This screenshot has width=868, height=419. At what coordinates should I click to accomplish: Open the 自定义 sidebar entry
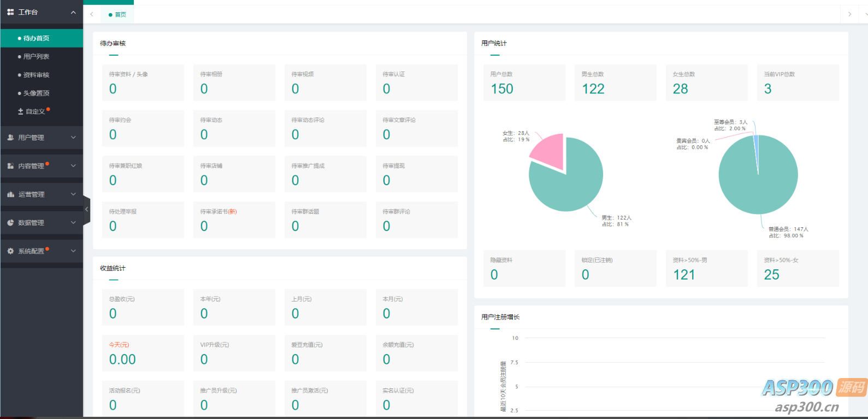[35, 111]
